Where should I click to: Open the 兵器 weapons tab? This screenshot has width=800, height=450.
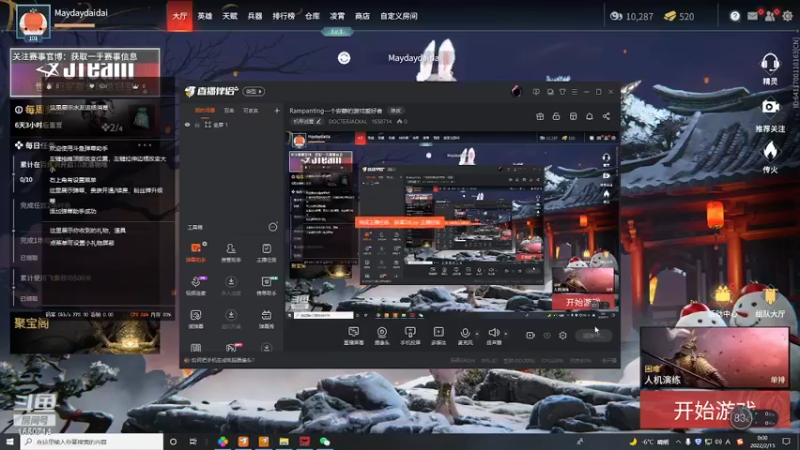(x=255, y=16)
